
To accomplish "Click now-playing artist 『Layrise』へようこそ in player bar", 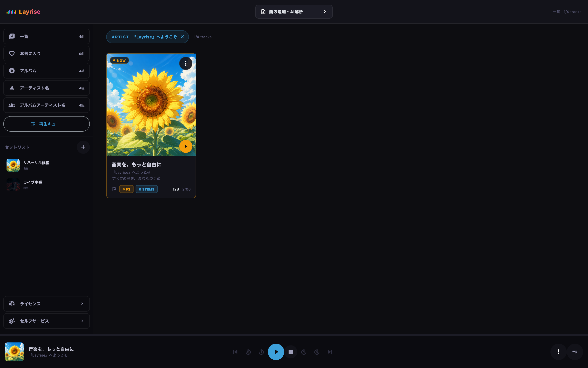I will 48,355.
